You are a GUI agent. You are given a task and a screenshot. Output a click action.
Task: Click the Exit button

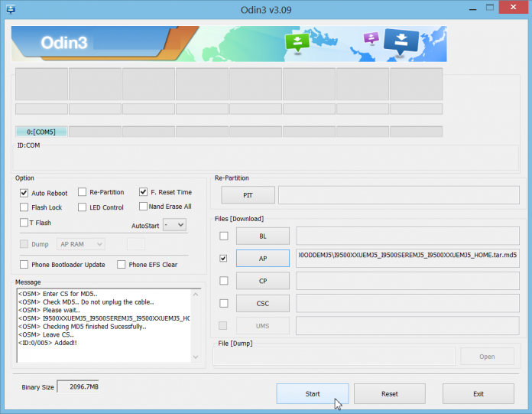(478, 393)
